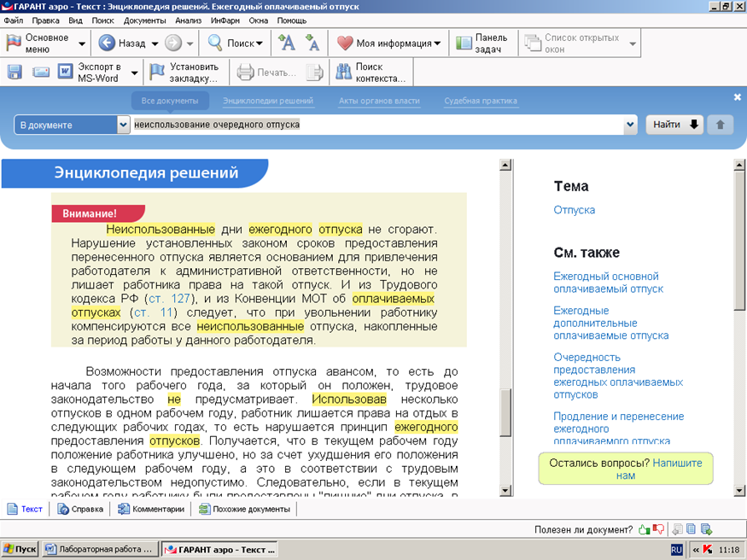Click the search query input field
This screenshot has height=560, width=747.
click(x=377, y=125)
